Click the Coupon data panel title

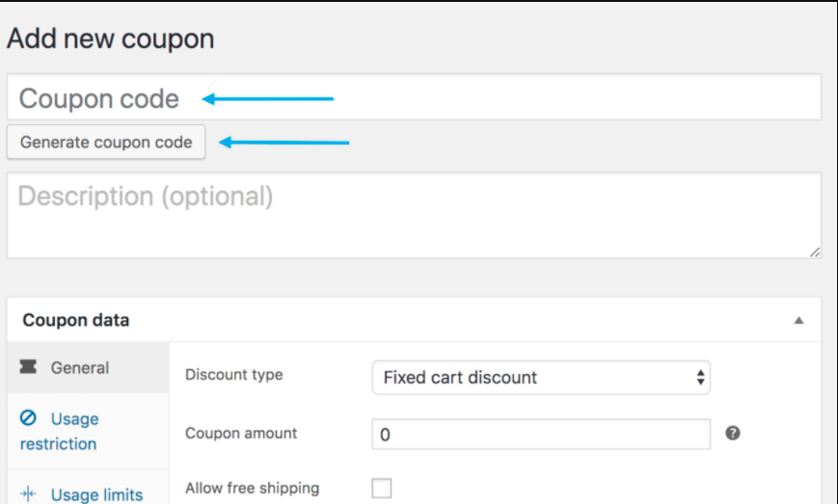(76, 320)
